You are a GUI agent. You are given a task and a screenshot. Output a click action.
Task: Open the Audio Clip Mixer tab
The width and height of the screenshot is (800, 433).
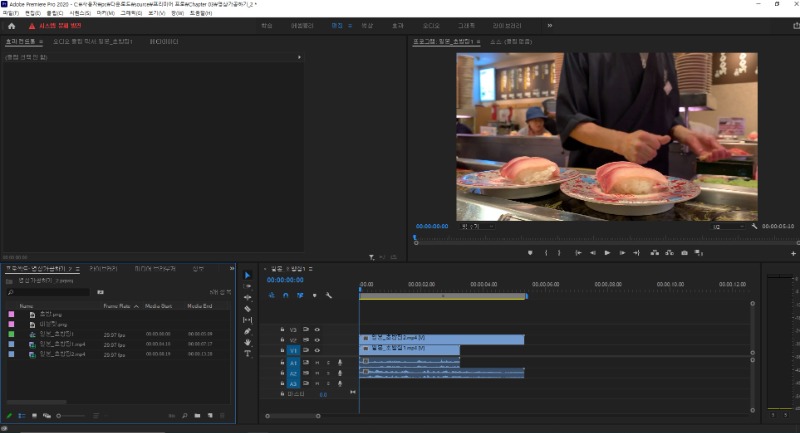click(92, 41)
